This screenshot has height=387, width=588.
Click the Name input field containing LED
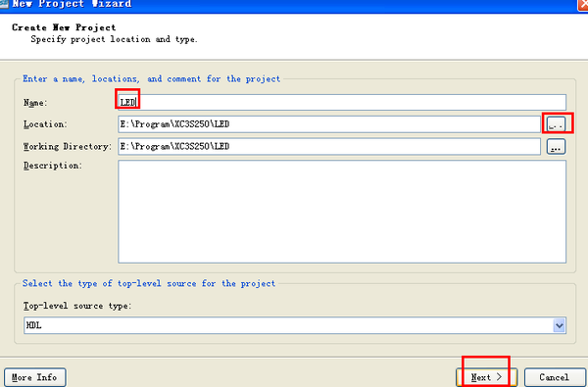342,102
